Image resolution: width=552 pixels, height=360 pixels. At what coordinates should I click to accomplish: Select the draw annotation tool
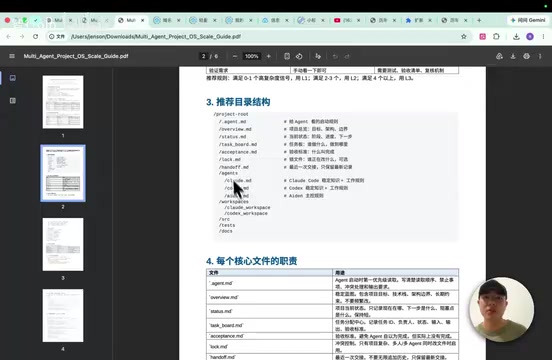318,56
